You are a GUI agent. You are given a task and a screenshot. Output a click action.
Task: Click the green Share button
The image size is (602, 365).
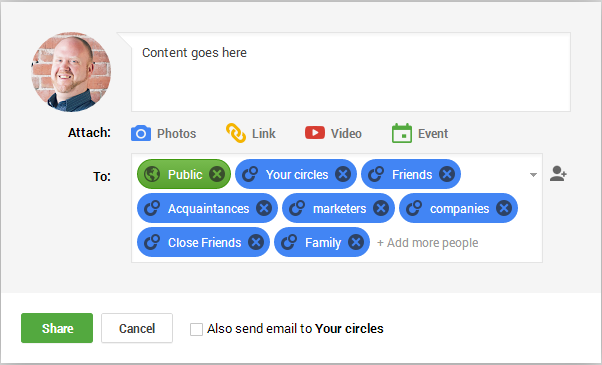click(57, 328)
